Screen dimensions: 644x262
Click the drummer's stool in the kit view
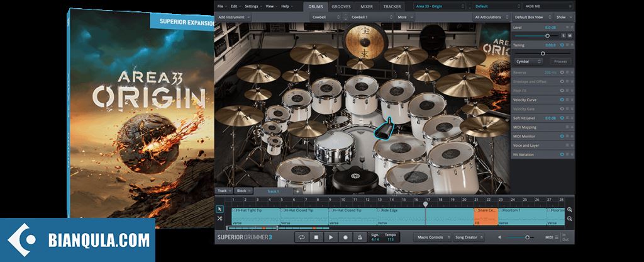355,179
